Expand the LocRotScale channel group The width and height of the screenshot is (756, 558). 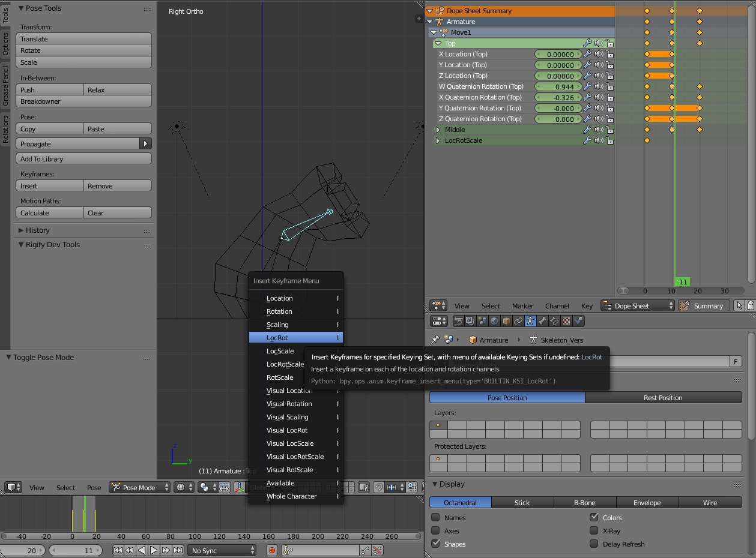438,140
